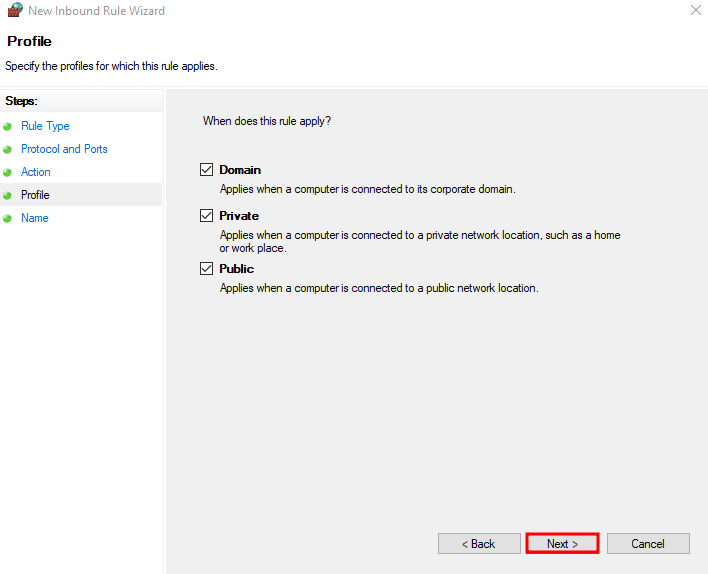Close the wizard window with X
The height and width of the screenshot is (574, 708).
point(695,11)
